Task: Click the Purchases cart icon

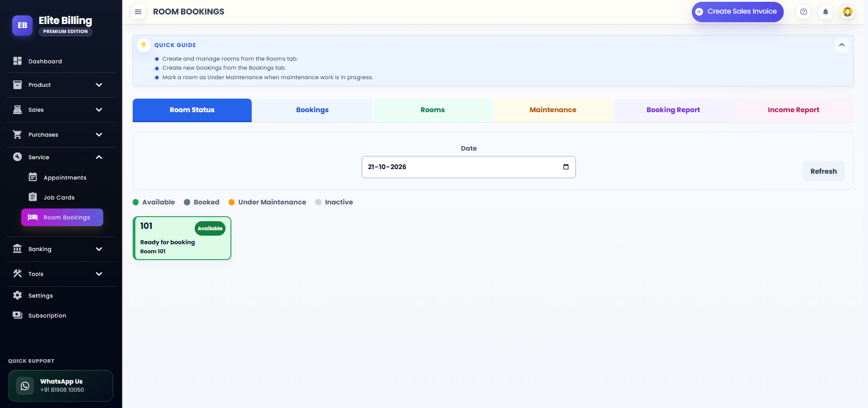Action: [17, 134]
